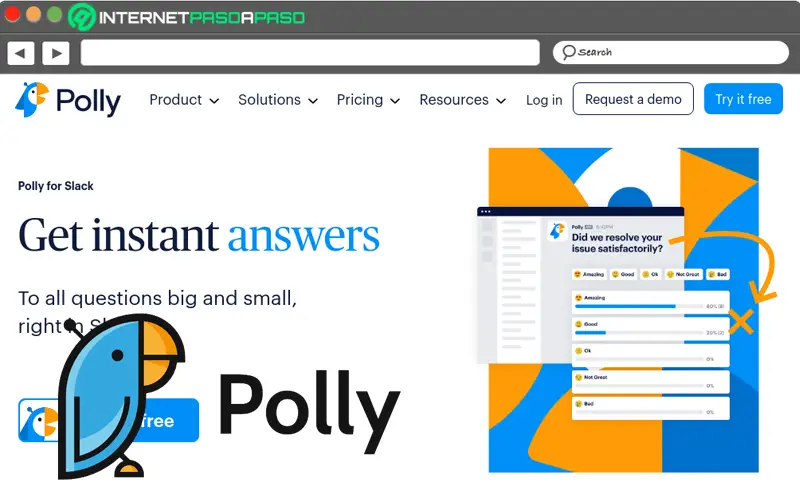Viewport: 800px width, 500px height.
Task: Select the Not Great poll option
Action: (684, 274)
